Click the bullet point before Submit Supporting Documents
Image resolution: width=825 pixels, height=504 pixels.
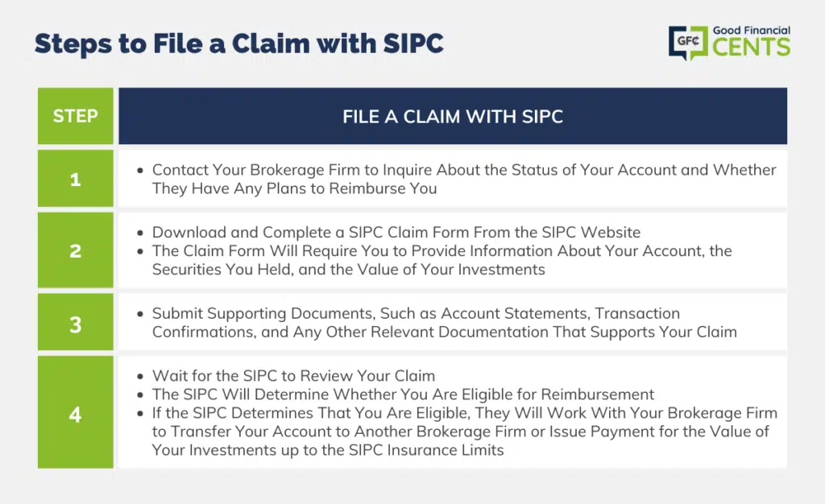click(x=141, y=314)
